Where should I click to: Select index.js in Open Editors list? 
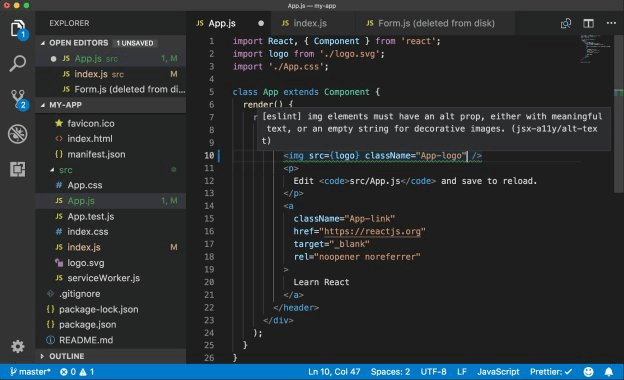tap(111, 74)
